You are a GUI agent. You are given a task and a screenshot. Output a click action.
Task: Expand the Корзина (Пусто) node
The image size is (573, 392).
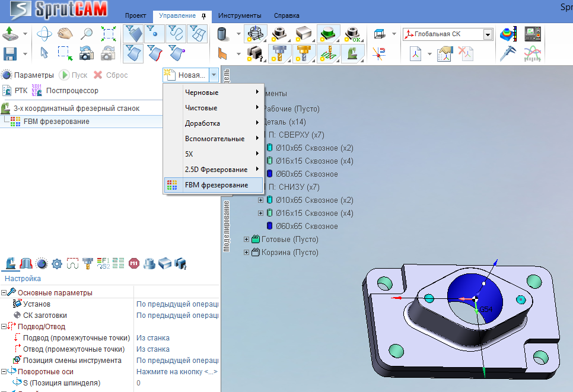pyautogui.click(x=246, y=253)
